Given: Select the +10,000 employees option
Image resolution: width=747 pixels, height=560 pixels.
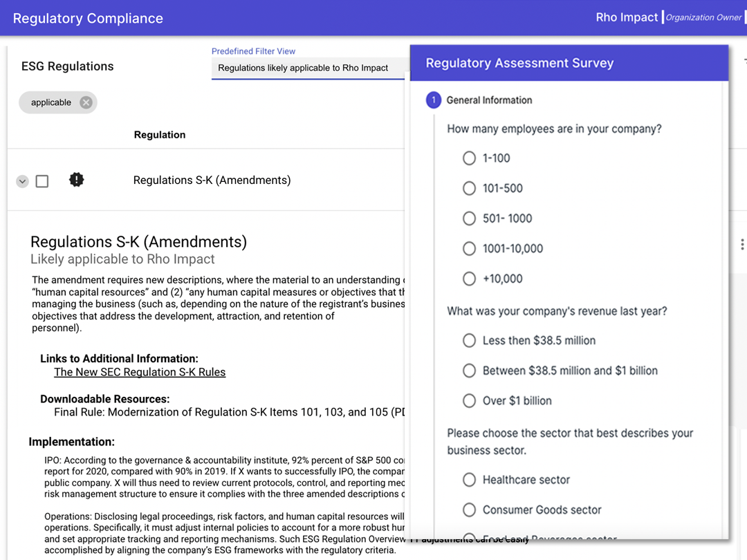Looking at the screenshot, I should [x=469, y=279].
